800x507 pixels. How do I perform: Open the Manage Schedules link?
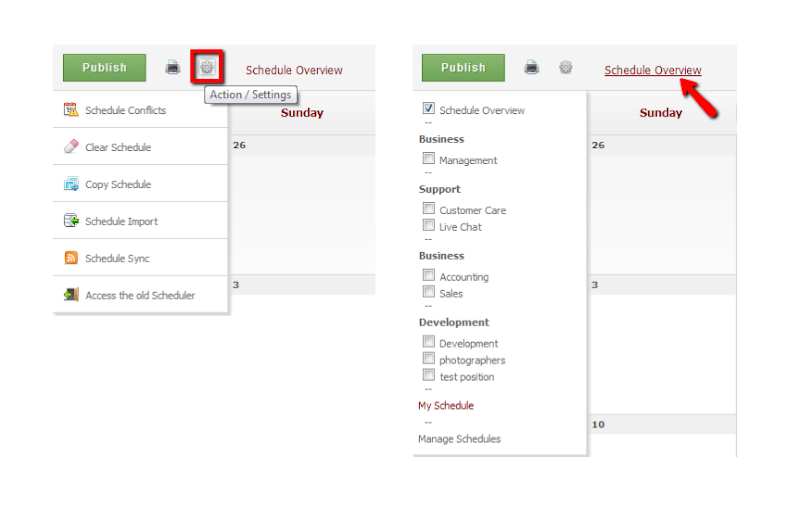(x=459, y=439)
